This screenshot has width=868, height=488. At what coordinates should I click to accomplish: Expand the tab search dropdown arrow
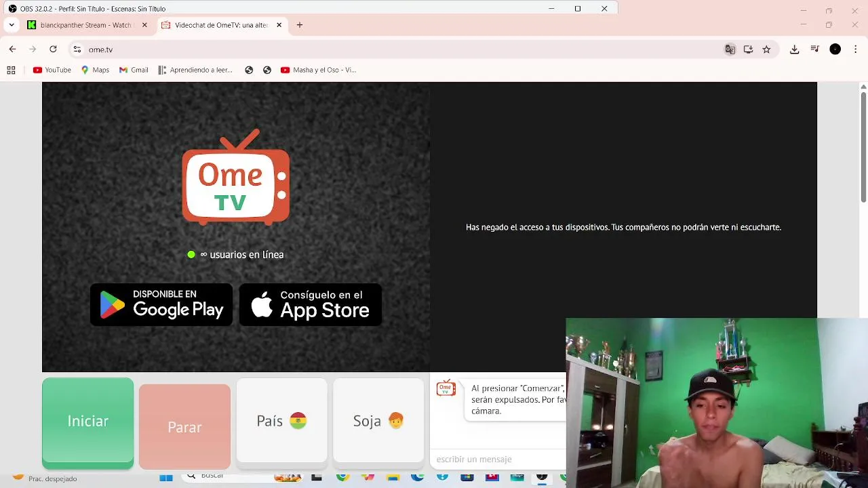pyautogui.click(x=12, y=25)
